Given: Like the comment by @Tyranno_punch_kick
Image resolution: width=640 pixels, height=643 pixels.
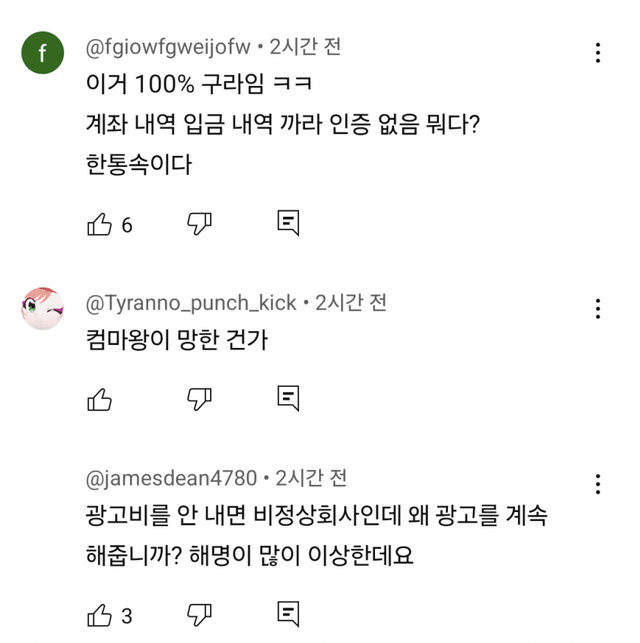Looking at the screenshot, I should [x=100, y=400].
